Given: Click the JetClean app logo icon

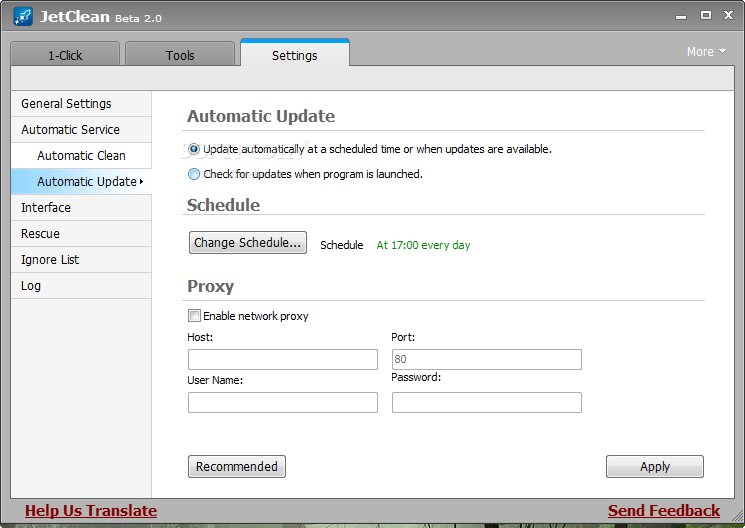Looking at the screenshot, I should (x=22, y=17).
